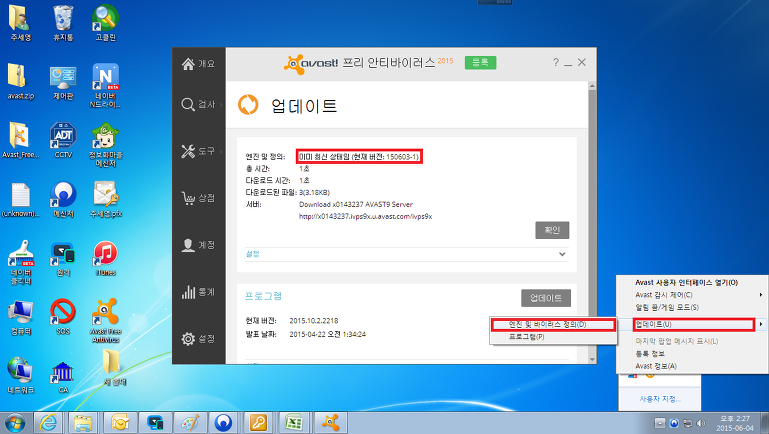This screenshot has width=769, height=434.
Task: Open the 개요 home section in Avast
Action: click(x=198, y=64)
